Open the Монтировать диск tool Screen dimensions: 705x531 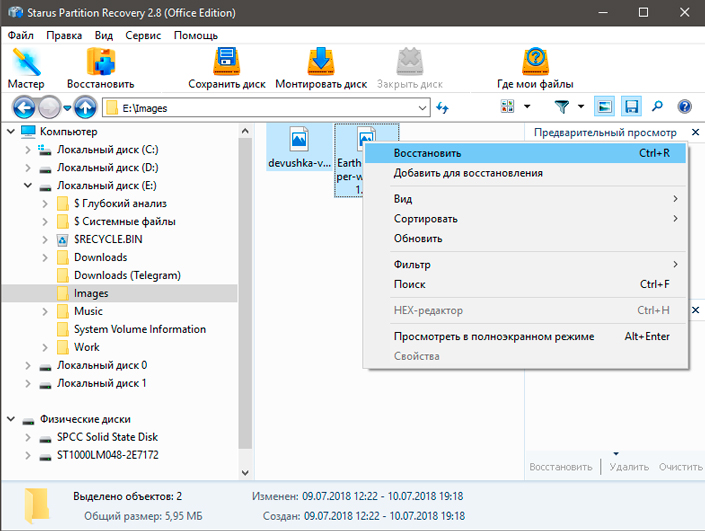[321, 67]
